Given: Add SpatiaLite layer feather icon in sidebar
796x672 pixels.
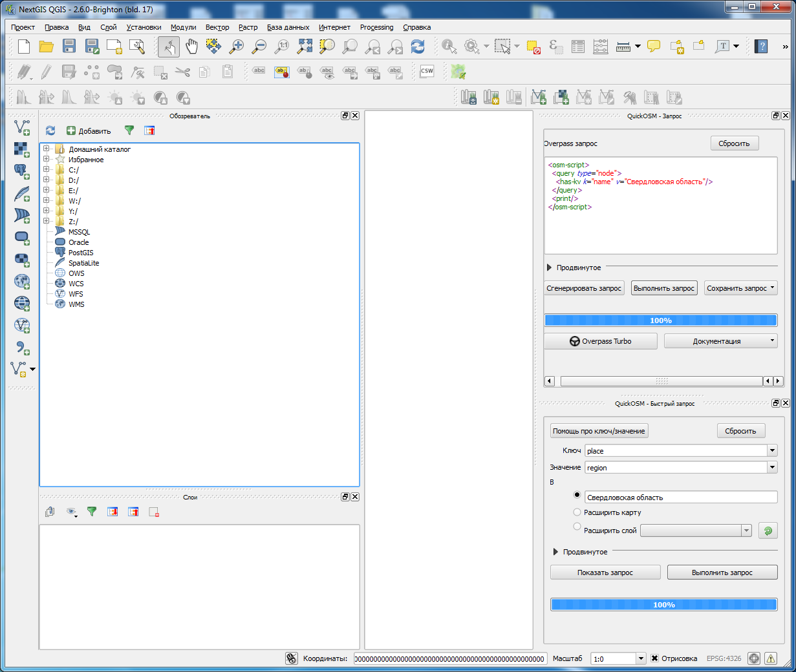Looking at the screenshot, I should coord(22,193).
